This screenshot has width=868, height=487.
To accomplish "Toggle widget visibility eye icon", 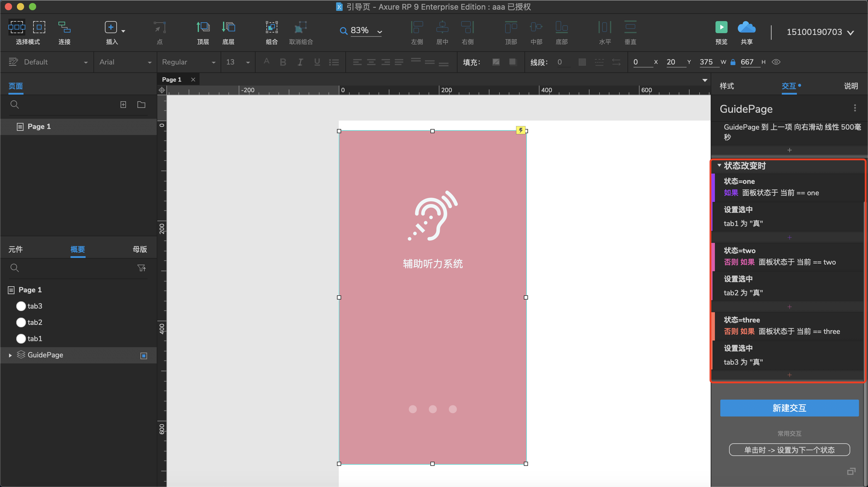I will (x=776, y=62).
